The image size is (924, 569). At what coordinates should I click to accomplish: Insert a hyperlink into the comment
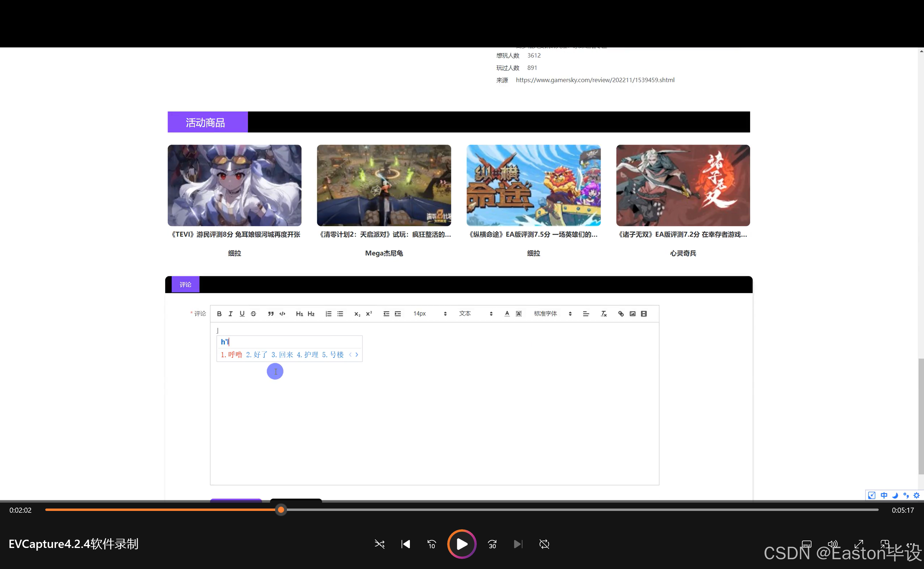[x=621, y=314]
